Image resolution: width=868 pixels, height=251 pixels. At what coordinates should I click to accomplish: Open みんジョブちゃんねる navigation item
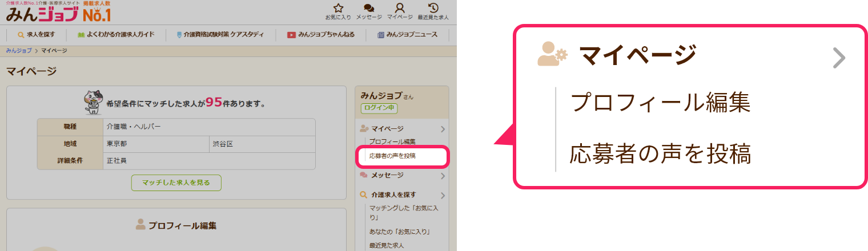[x=321, y=35]
